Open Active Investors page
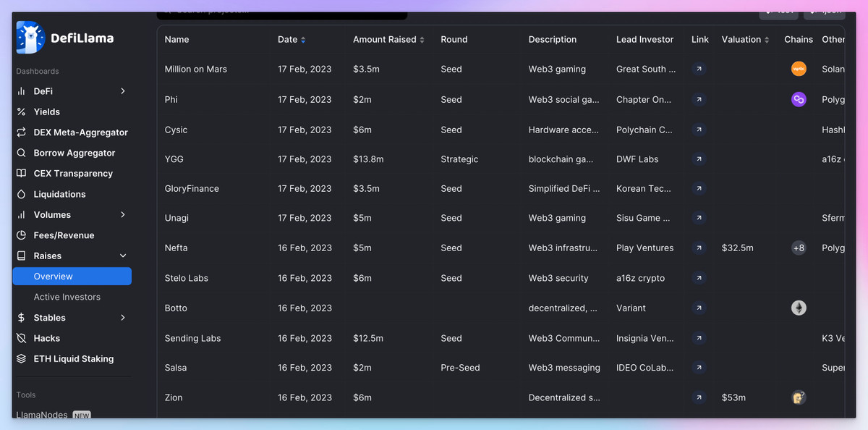This screenshot has width=868, height=430. 67,298
